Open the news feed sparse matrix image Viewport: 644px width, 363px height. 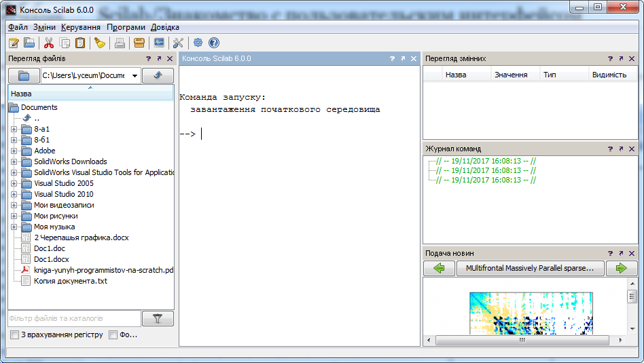point(531,313)
